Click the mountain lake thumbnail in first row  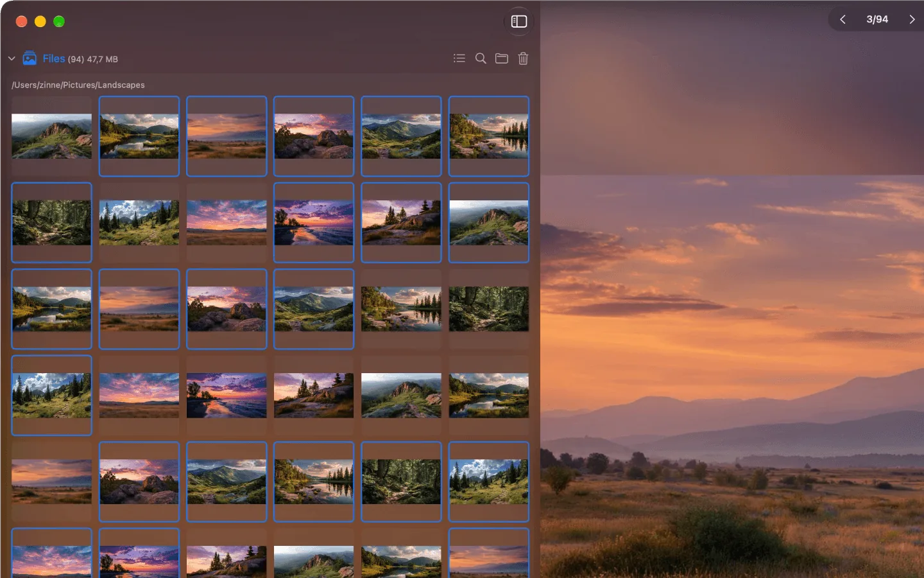(x=139, y=136)
